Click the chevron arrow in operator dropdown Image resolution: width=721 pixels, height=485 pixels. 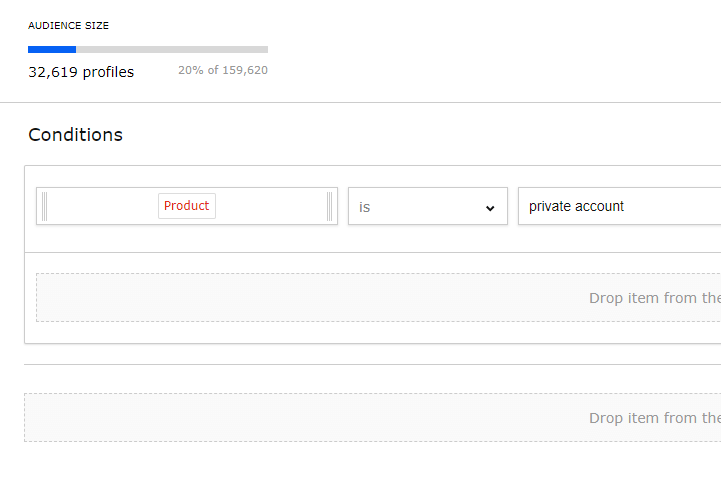pos(490,208)
